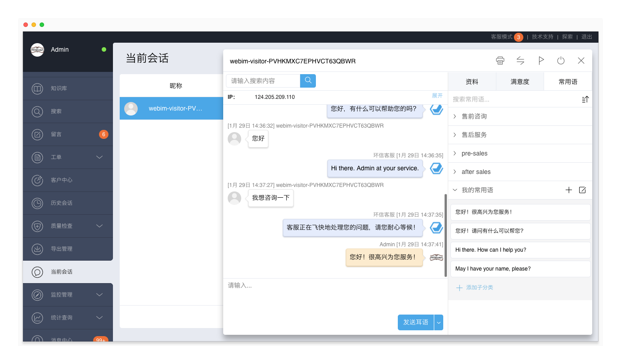
Task: Switch to the 满意度 tab
Action: tap(520, 82)
